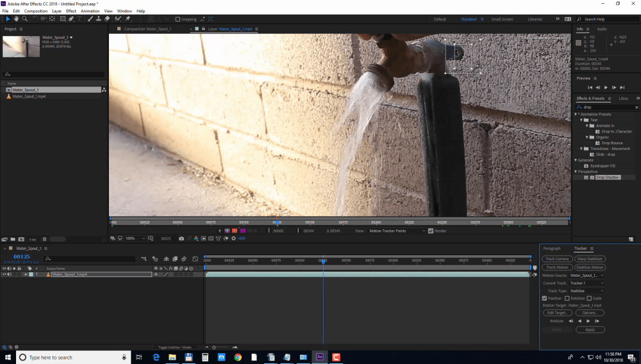Select the Eraser tool
The image size is (641, 364).
107,19
